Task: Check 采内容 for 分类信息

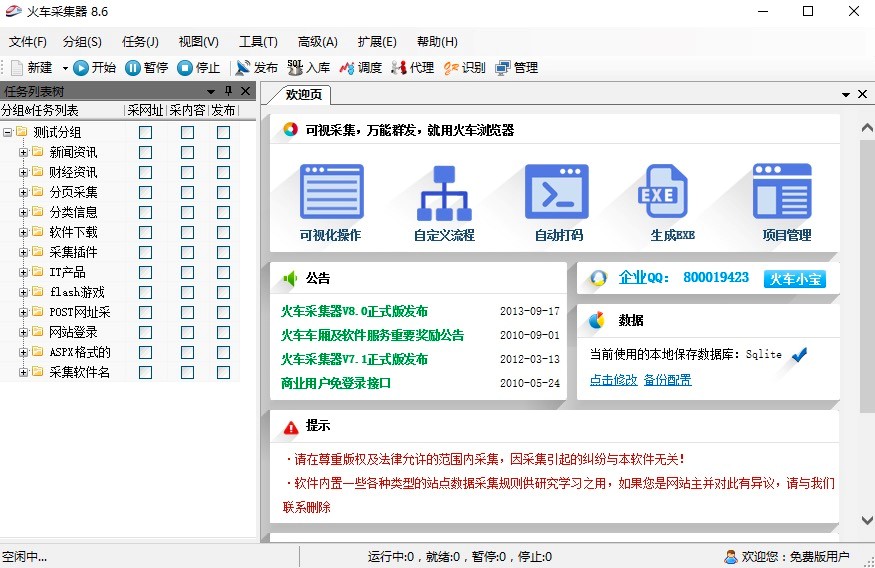Action: (188, 213)
